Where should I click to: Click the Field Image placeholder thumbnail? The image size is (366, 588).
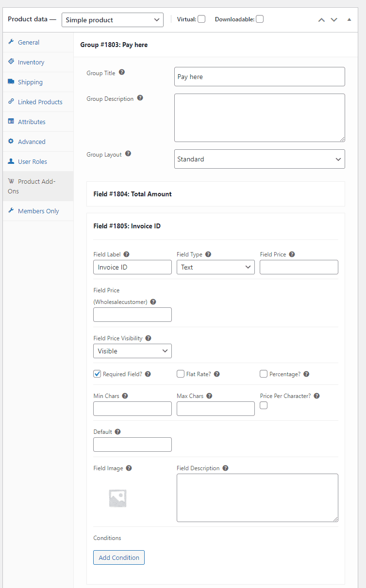pos(117,497)
